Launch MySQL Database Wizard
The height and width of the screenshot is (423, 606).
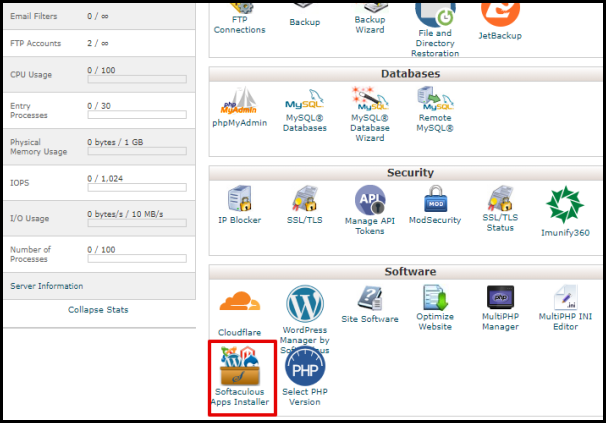(x=370, y=114)
